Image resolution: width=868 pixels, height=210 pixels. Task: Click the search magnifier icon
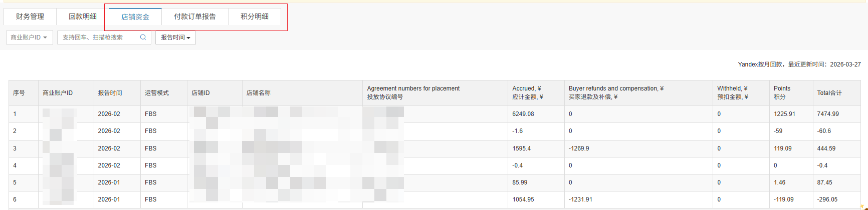click(143, 37)
